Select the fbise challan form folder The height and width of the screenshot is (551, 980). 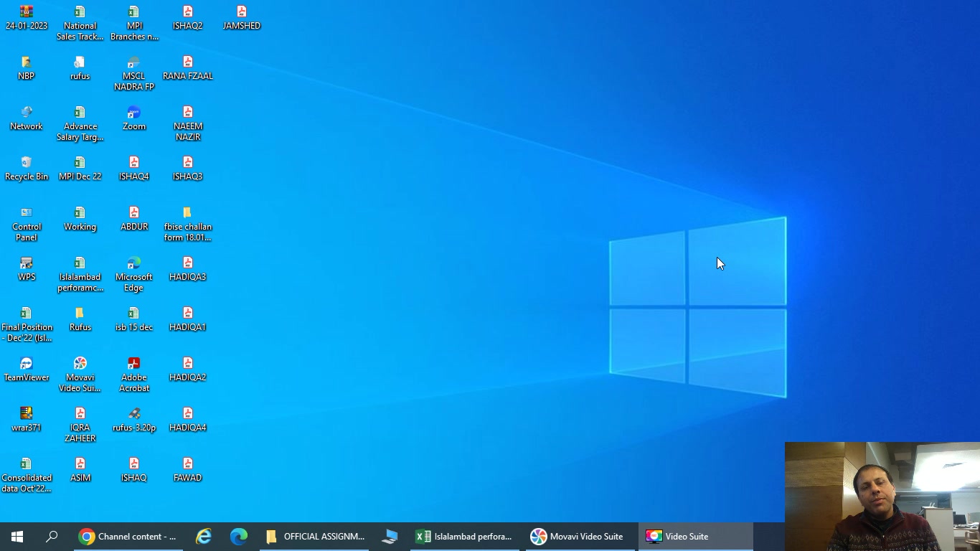click(188, 224)
